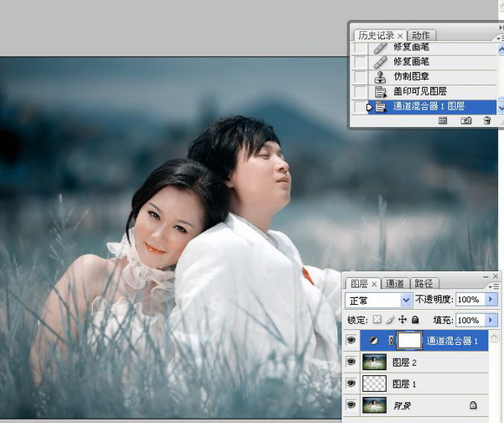
Task: Set history brush source at 盖印可见图层
Action: coord(360,92)
